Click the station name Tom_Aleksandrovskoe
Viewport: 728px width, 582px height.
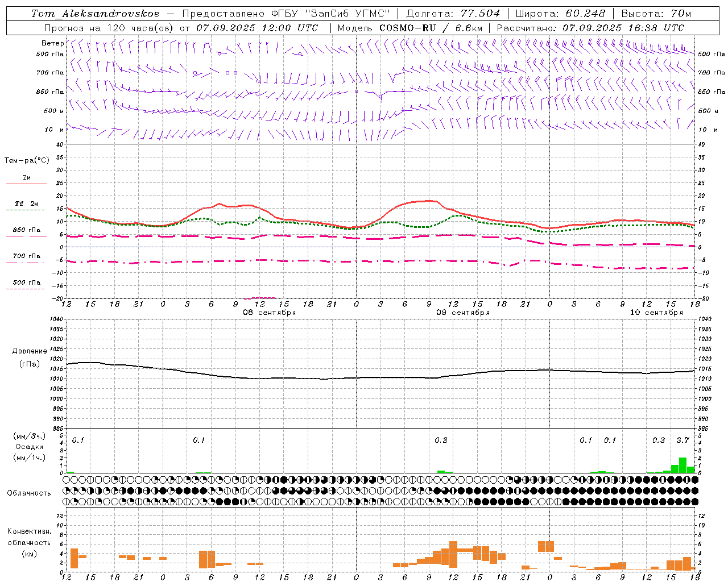(x=95, y=14)
